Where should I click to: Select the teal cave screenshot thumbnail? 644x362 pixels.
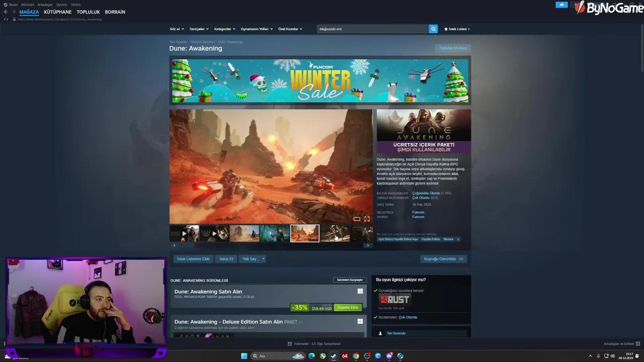pyautogui.click(x=275, y=233)
